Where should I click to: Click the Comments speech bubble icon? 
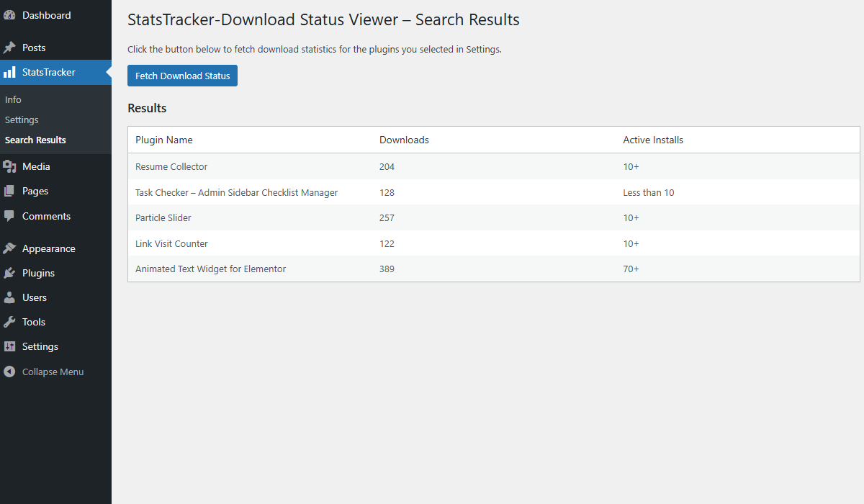click(9, 216)
